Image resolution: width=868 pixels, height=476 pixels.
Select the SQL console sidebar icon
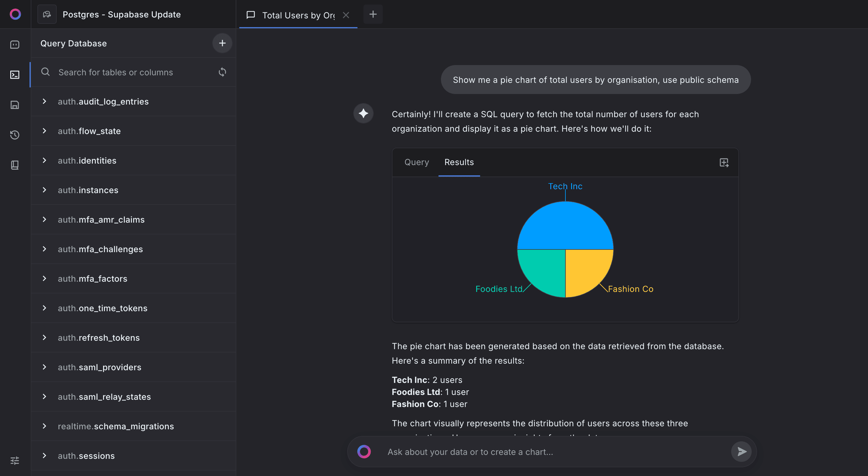tap(15, 74)
